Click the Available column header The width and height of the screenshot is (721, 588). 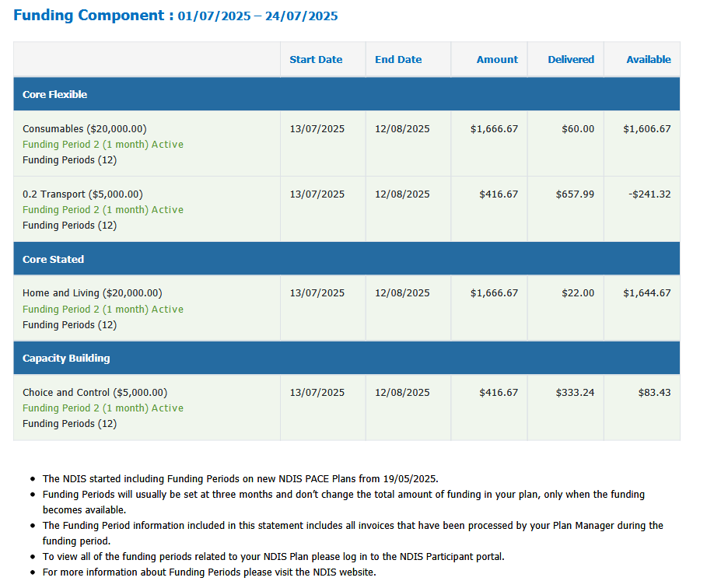click(649, 59)
